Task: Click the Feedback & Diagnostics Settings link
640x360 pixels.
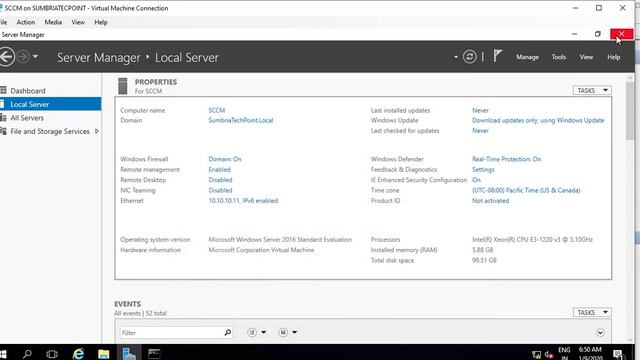Action: click(483, 169)
